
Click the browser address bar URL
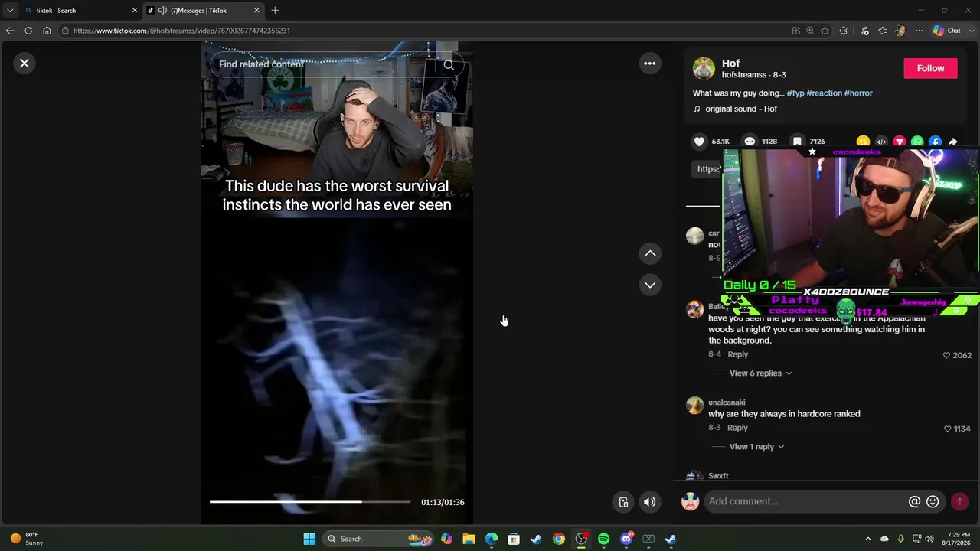pos(182,31)
